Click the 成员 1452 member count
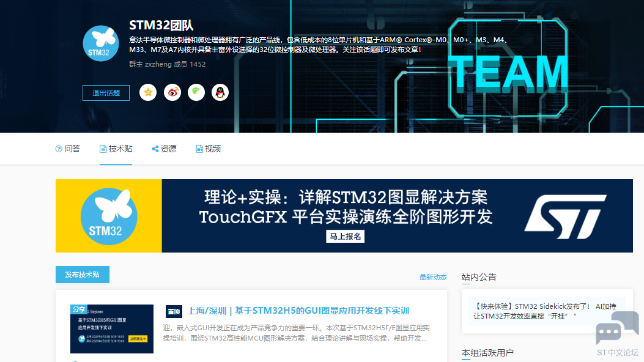The width and height of the screenshot is (644, 362). (190, 64)
